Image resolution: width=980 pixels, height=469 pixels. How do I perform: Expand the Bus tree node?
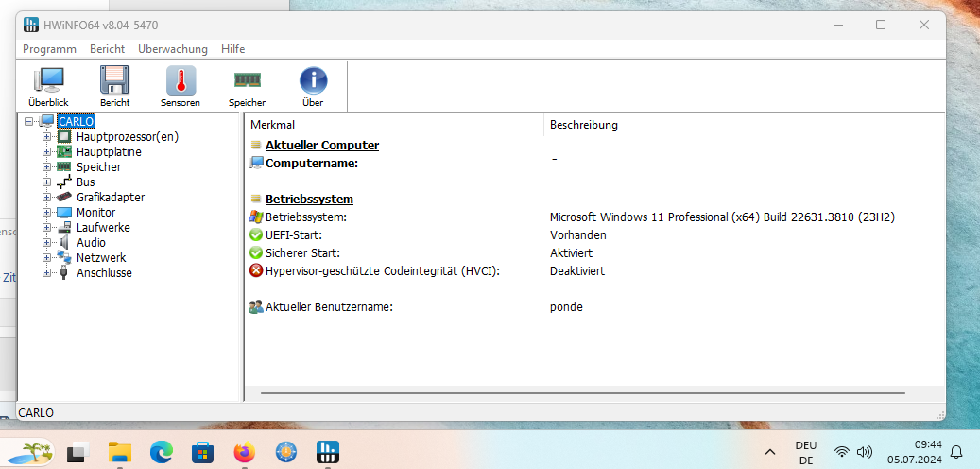[46, 182]
